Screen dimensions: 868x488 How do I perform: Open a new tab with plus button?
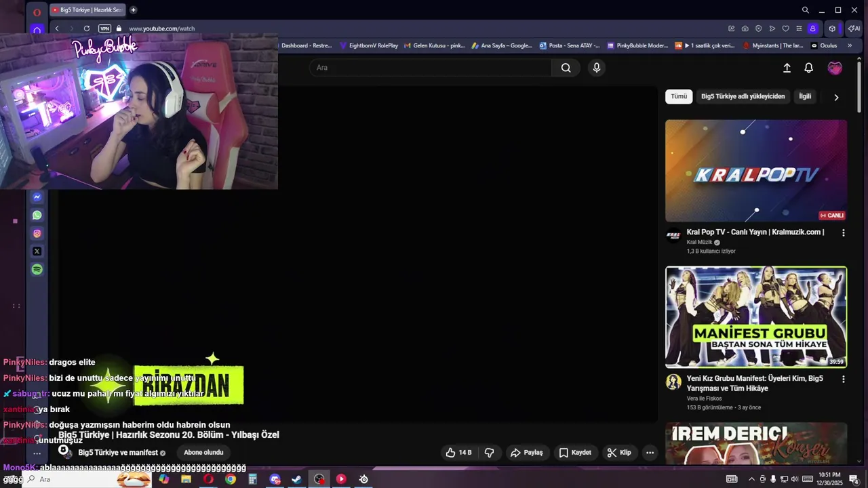[x=133, y=10]
